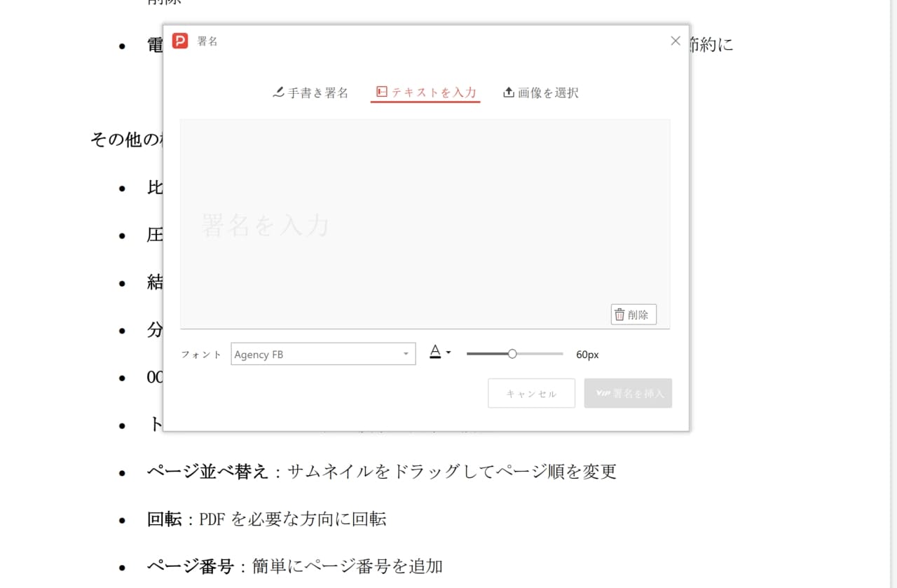Click the text entry icon beside テキストを入力
897x588 pixels.
[x=380, y=92]
